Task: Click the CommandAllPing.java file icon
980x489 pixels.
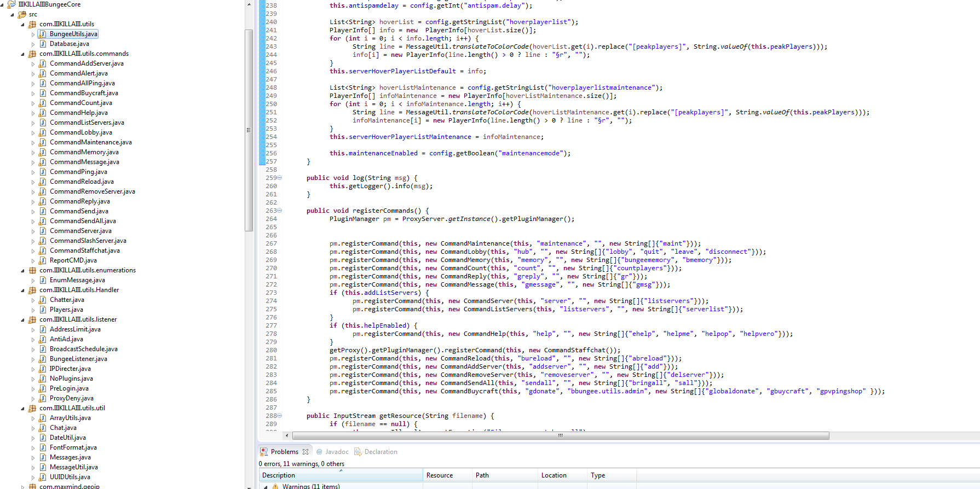Action: [43, 83]
